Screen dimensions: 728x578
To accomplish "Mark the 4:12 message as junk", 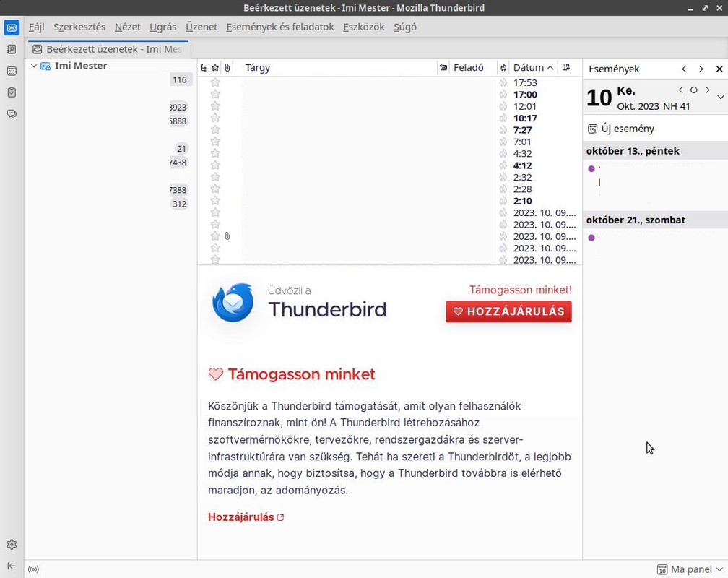I will (503, 165).
